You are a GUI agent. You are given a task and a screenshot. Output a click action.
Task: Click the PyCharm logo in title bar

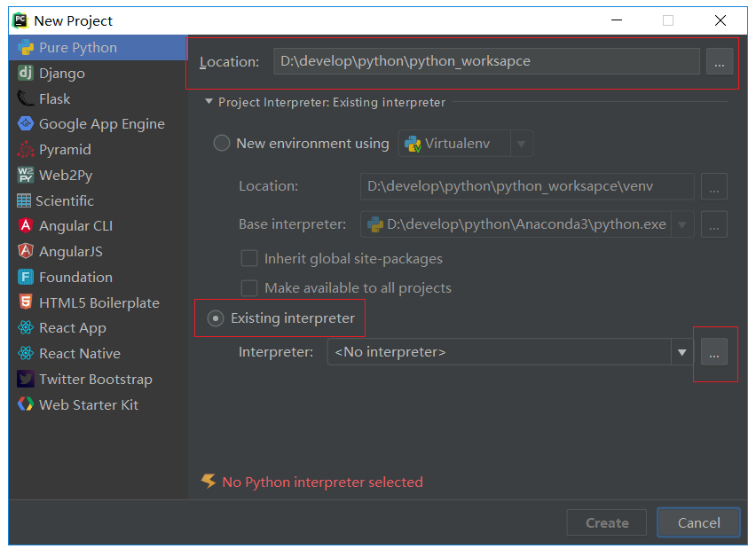[20, 20]
